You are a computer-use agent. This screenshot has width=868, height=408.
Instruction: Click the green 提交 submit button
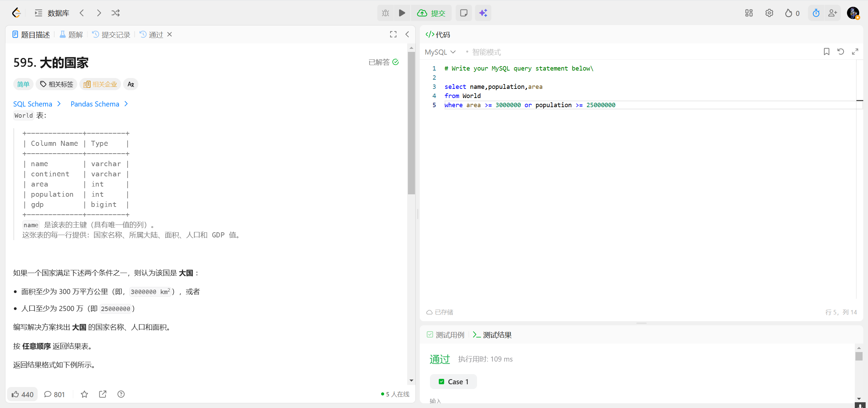[431, 13]
